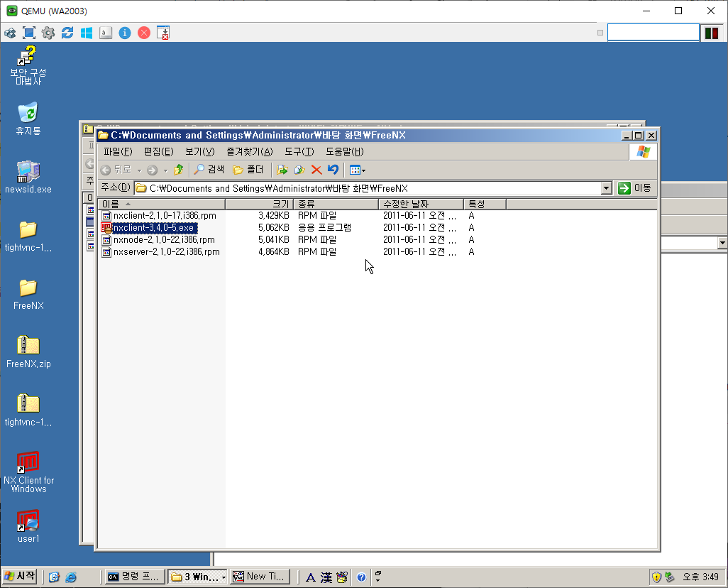This screenshot has width=728, height=588.
Task: Select file nxserver-2.1.0-22.i386.rpm
Action: (161, 252)
